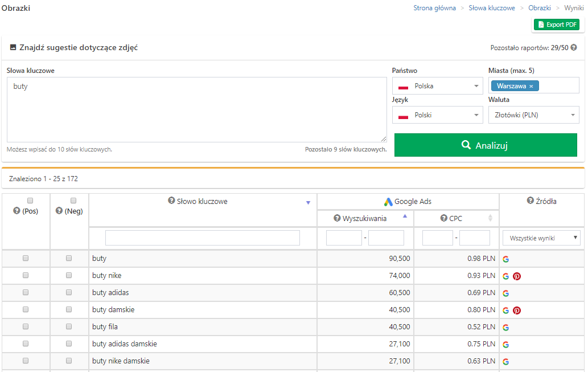The height and width of the screenshot is (372, 588).
Task: Open the Państwo country dropdown
Action: (438, 86)
